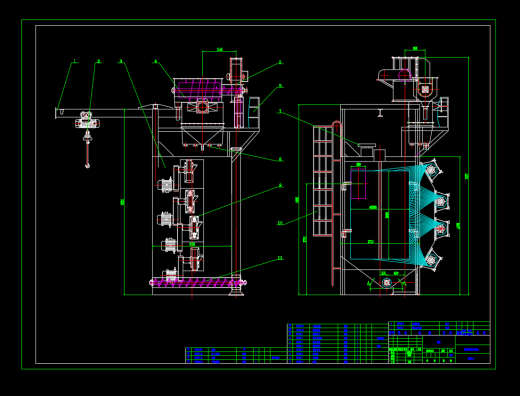Select the electric hoist trolley on the beam

tap(87, 120)
